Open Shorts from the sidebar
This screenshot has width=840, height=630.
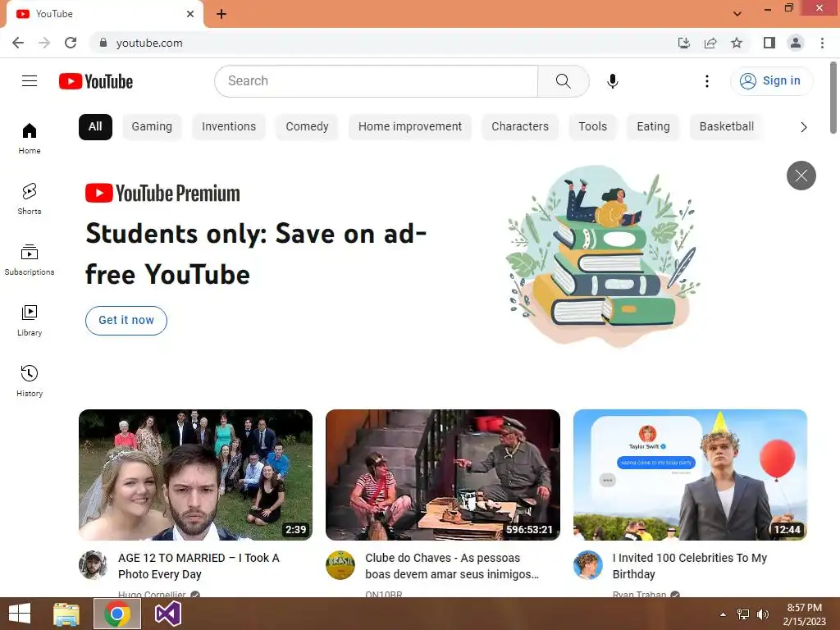coord(30,199)
